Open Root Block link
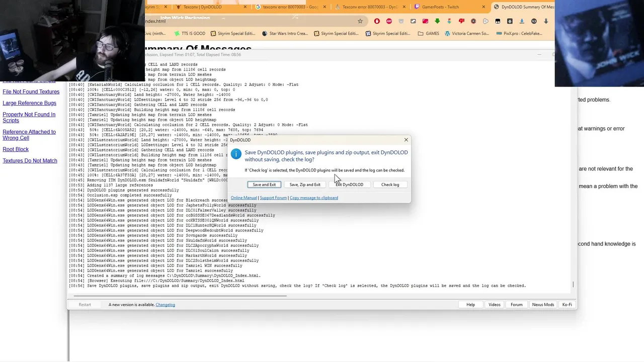The height and width of the screenshot is (362, 644). click(16, 149)
